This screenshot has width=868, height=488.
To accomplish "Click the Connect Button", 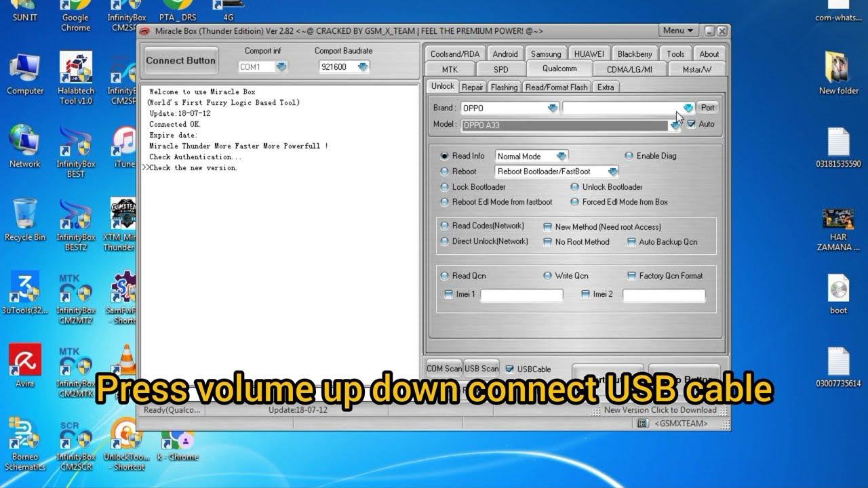I will 180,60.
